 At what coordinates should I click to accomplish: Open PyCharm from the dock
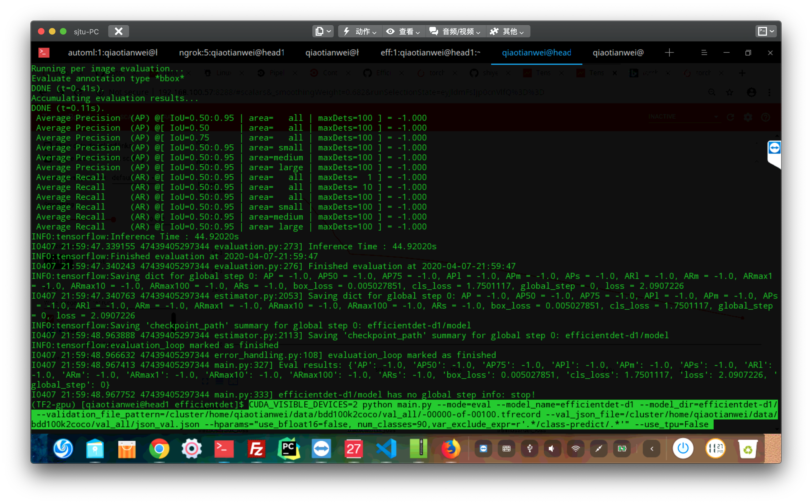[289, 449]
